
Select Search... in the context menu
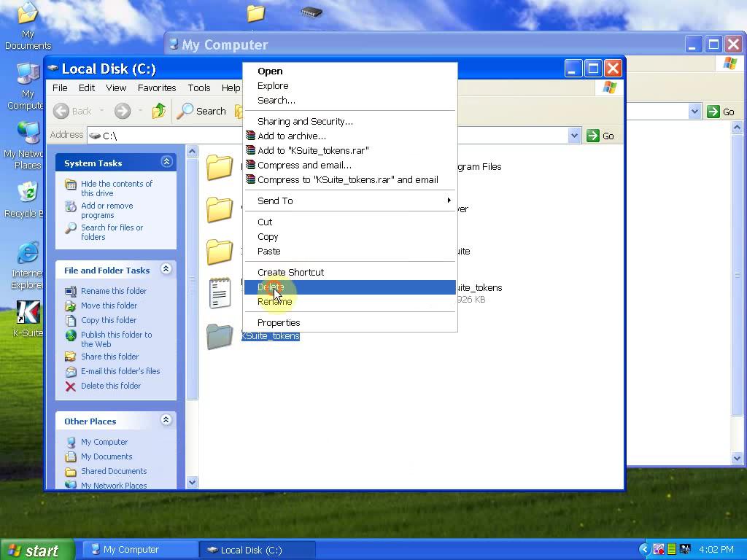[349, 101]
